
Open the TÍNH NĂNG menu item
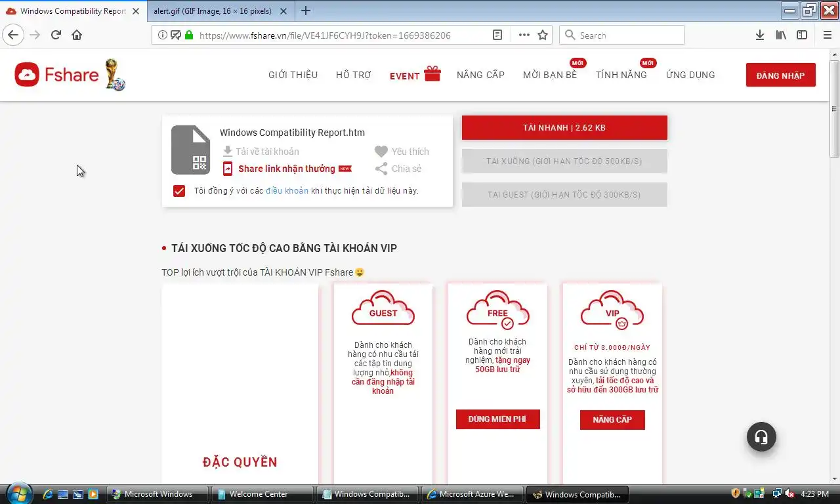621,75
